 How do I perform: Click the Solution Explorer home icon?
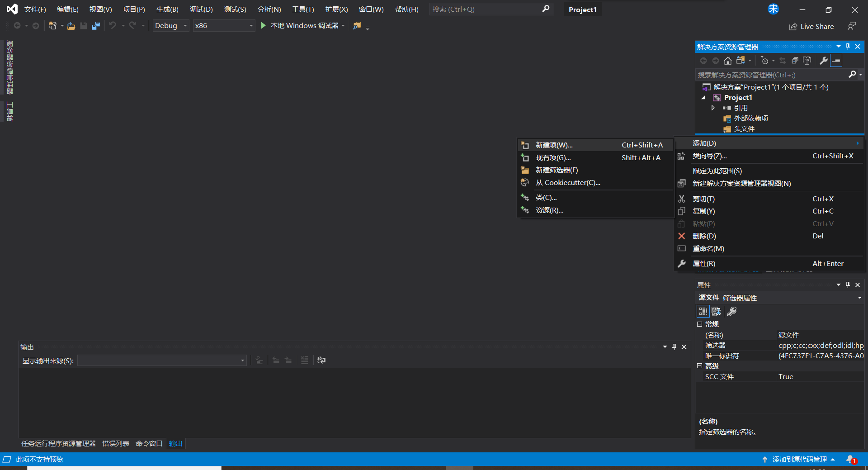pos(727,61)
